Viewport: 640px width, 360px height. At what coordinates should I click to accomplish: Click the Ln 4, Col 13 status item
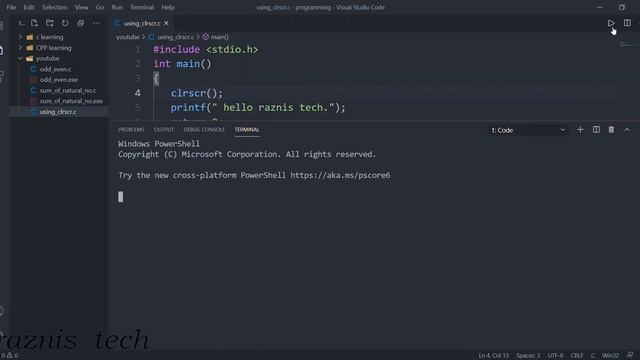(x=493, y=355)
